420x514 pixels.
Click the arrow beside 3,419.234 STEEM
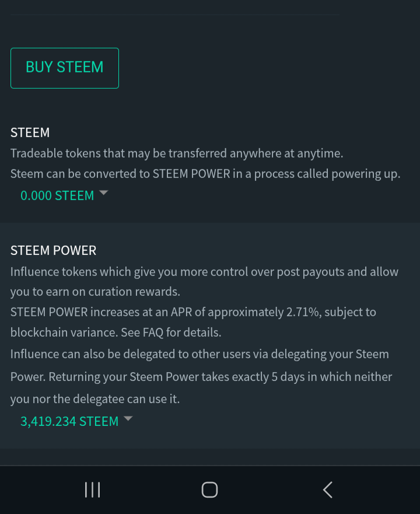pyautogui.click(x=128, y=418)
